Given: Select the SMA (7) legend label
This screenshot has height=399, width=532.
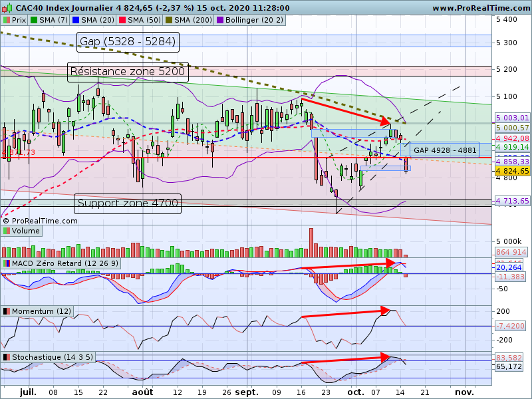Looking at the screenshot, I should coord(54,20).
